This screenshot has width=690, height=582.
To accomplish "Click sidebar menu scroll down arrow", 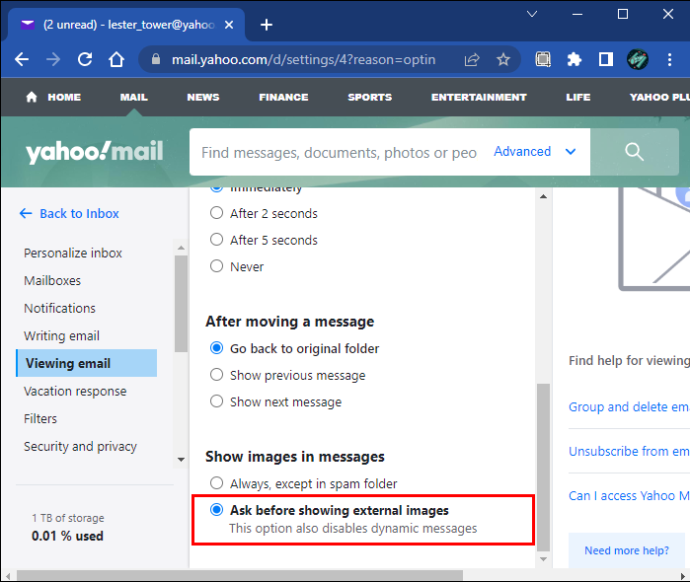I will tap(181, 460).
